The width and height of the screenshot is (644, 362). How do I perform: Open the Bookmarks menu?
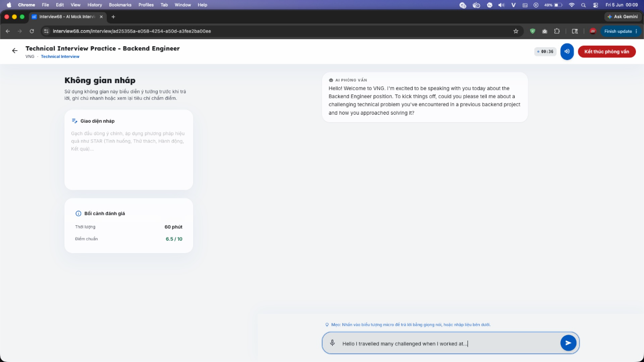click(x=120, y=5)
